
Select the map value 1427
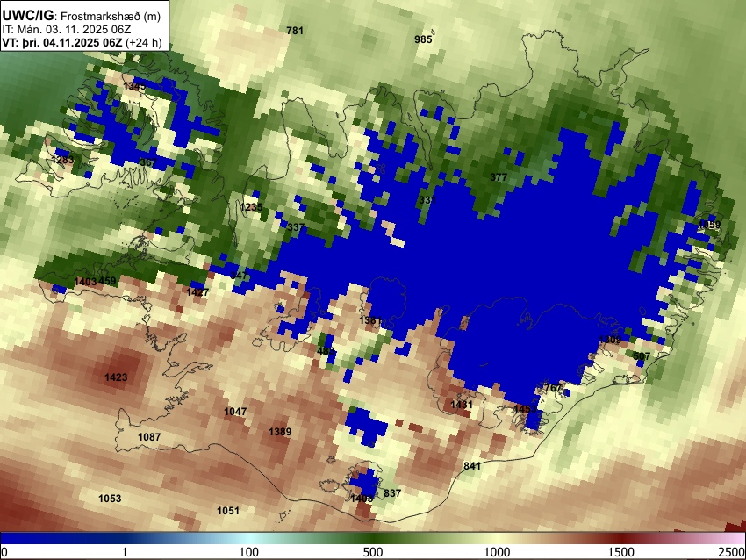[197, 291]
